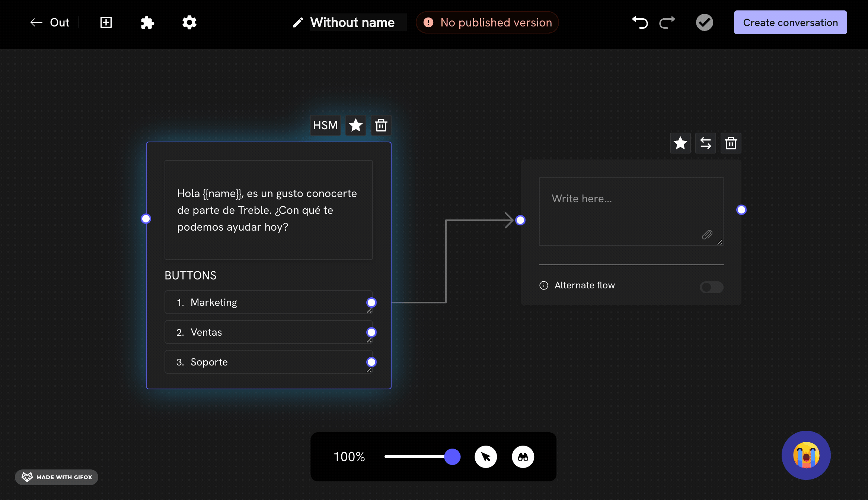Delete the message node with trash icon
Image resolution: width=868 pixels, height=500 pixels.
(731, 143)
